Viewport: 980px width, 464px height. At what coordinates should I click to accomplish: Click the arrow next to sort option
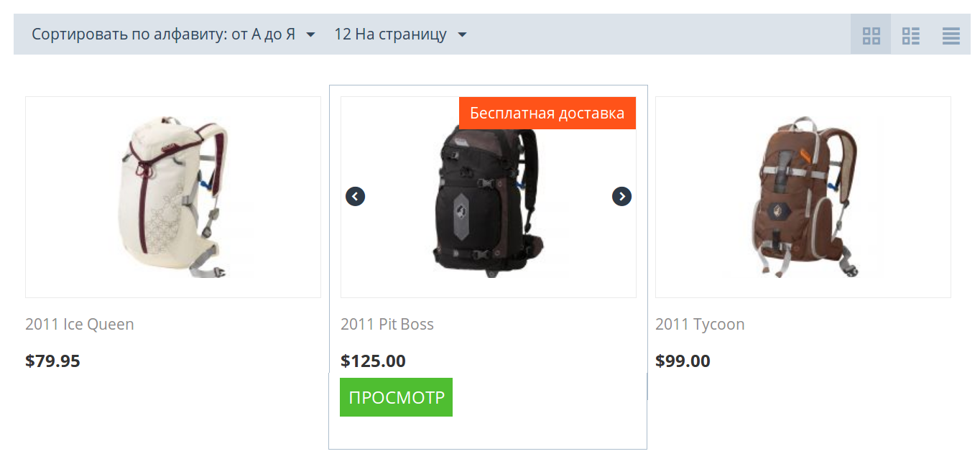coord(310,34)
